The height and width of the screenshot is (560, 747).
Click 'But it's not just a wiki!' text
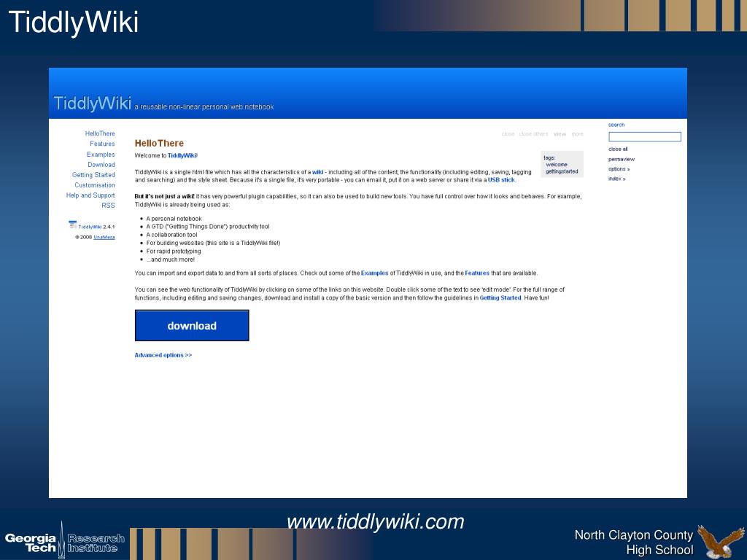click(164, 196)
